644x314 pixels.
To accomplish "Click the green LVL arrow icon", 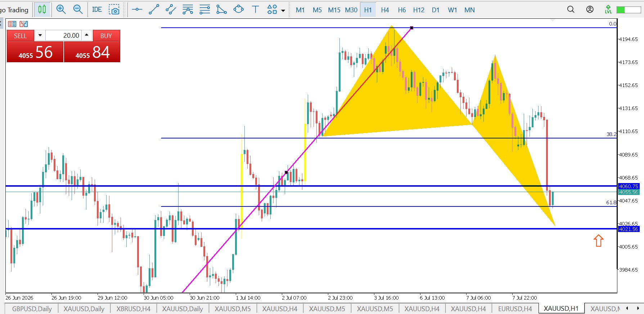I will 608,10.
